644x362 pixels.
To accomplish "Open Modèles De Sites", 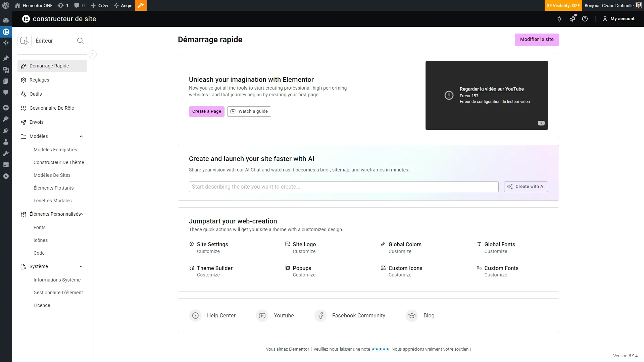I will pos(52,175).
